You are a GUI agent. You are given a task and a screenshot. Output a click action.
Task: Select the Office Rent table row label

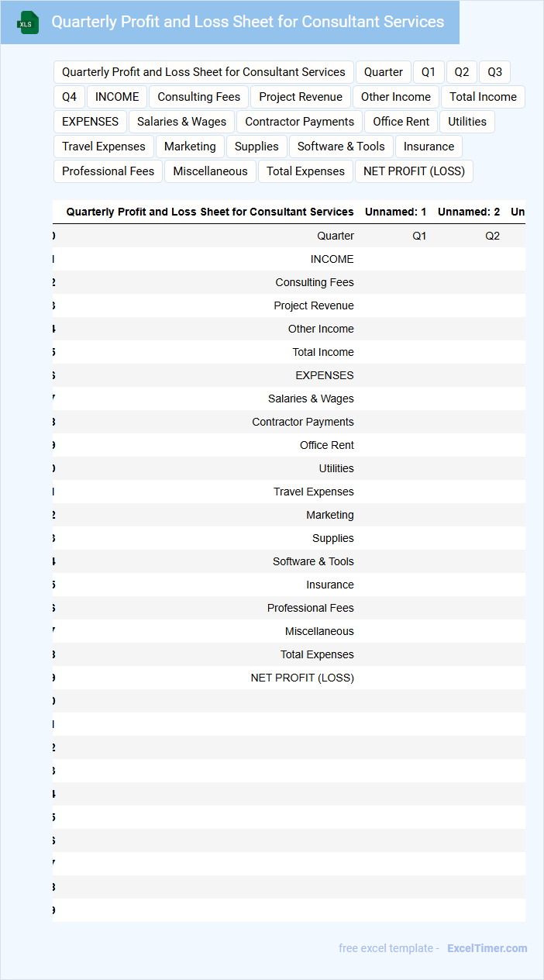[x=327, y=445]
